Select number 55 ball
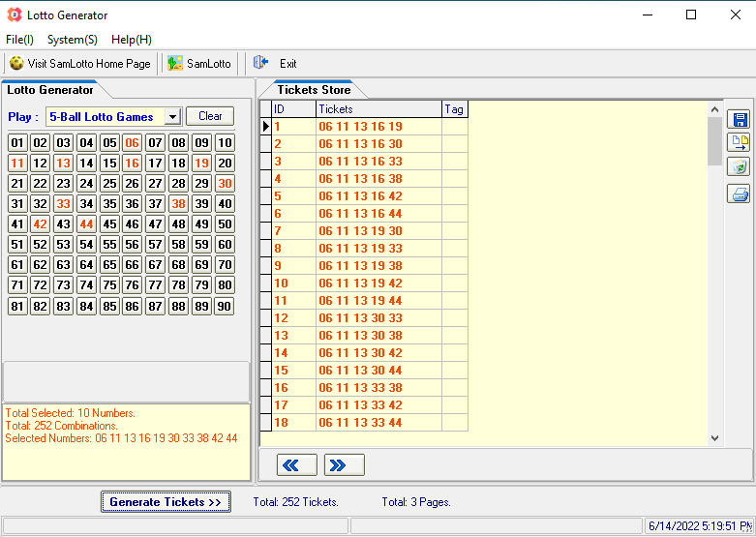This screenshot has height=537, width=756. click(x=109, y=245)
